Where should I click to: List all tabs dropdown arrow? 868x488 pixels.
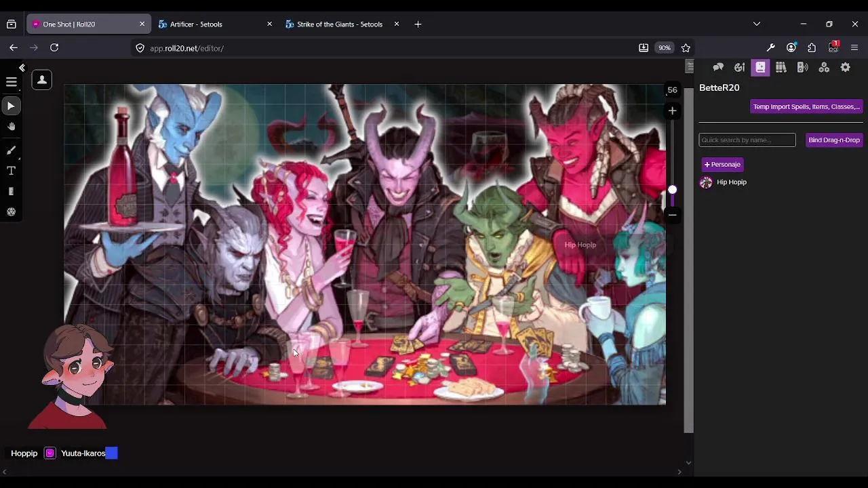[x=757, y=24]
